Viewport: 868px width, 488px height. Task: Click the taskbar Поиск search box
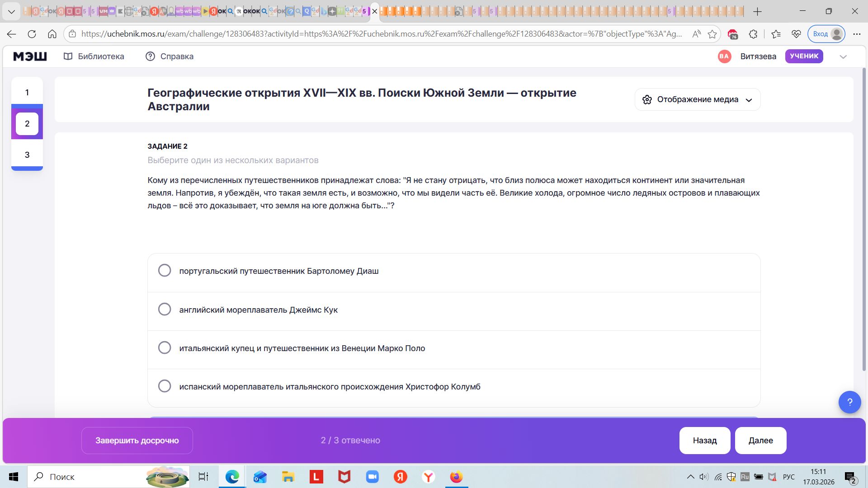pos(108,477)
